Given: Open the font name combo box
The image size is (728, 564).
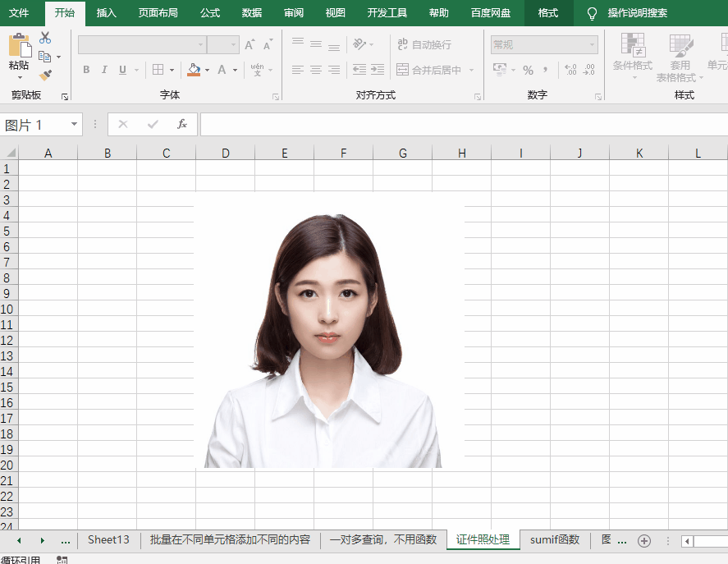Looking at the screenshot, I should click(x=142, y=44).
